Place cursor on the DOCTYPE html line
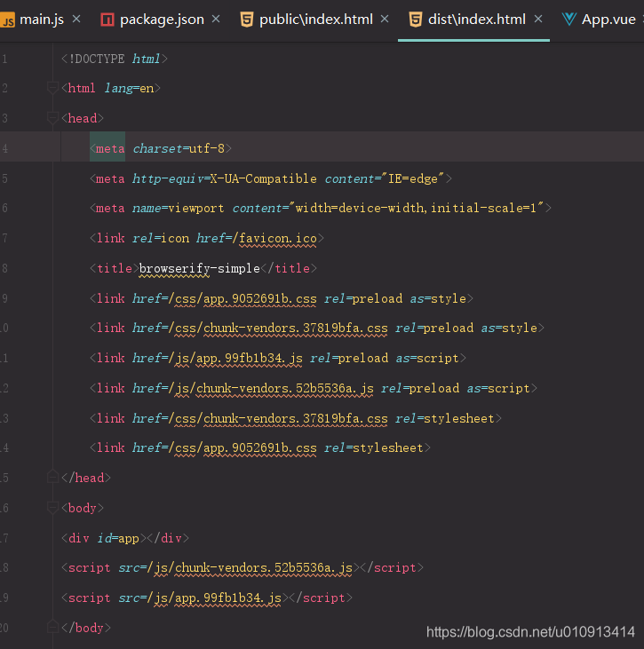The image size is (644, 649). (115, 59)
